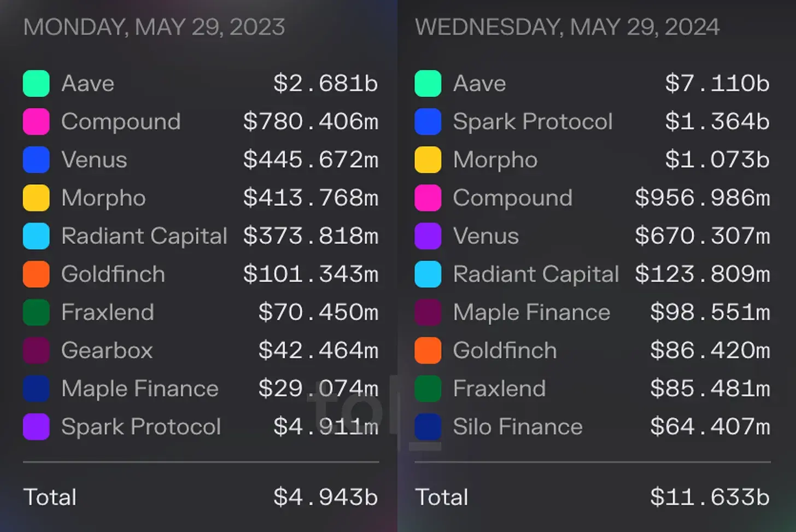Click the green Aave swatch in 2023 panel
Image resolution: width=796 pixels, height=532 pixels.
[x=36, y=84]
